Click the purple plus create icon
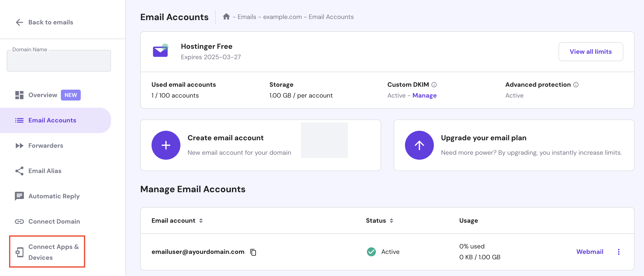The height and width of the screenshot is (276, 644). click(166, 145)
